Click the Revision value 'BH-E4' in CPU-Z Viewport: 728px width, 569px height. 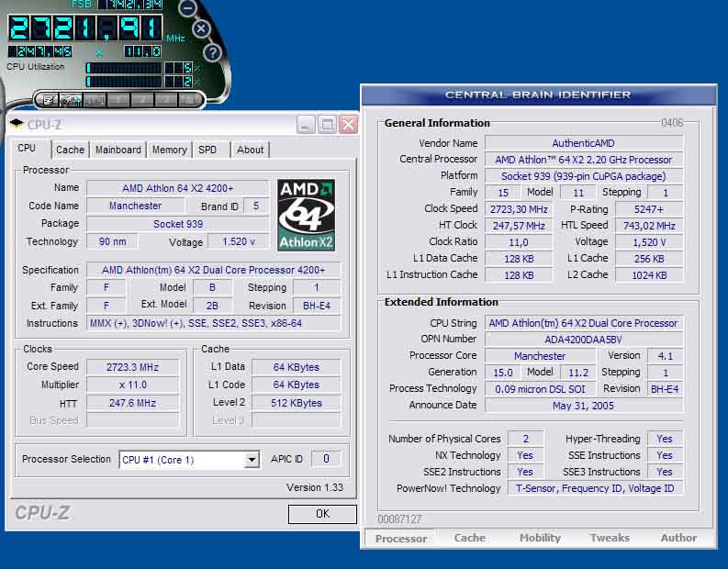317,306
